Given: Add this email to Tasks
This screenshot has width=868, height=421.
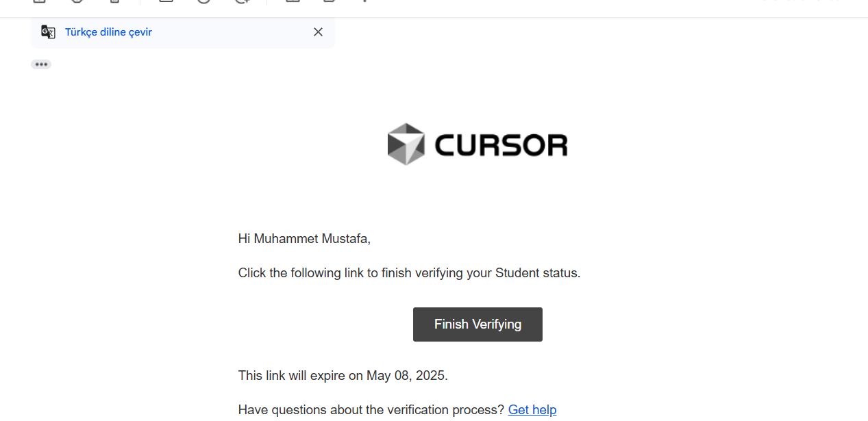Looking at the screenshot, I should click(x=242, y=1).
